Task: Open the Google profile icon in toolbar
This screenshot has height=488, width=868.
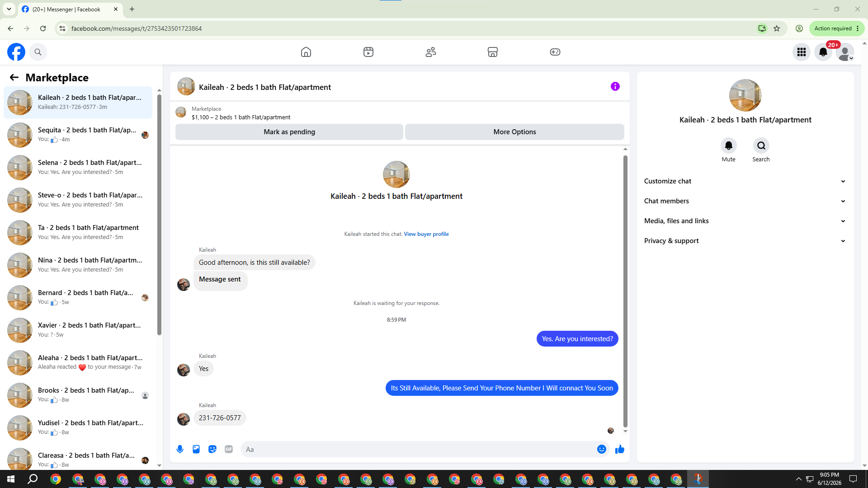Action: click(x=799, y=28)
